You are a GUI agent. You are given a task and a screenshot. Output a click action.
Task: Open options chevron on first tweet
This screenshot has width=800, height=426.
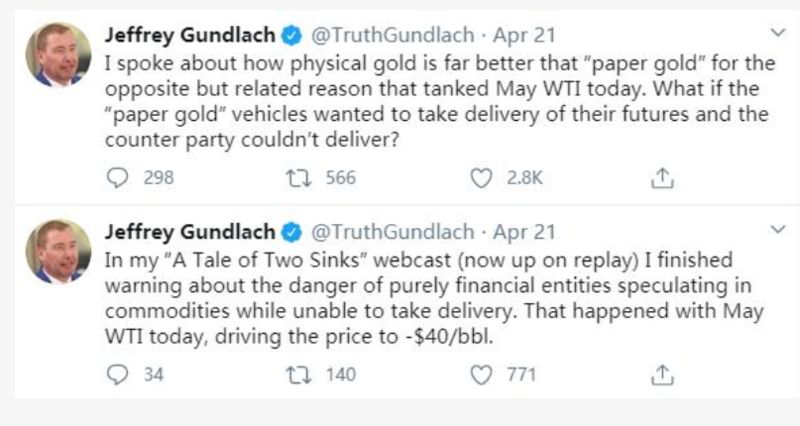778,33
